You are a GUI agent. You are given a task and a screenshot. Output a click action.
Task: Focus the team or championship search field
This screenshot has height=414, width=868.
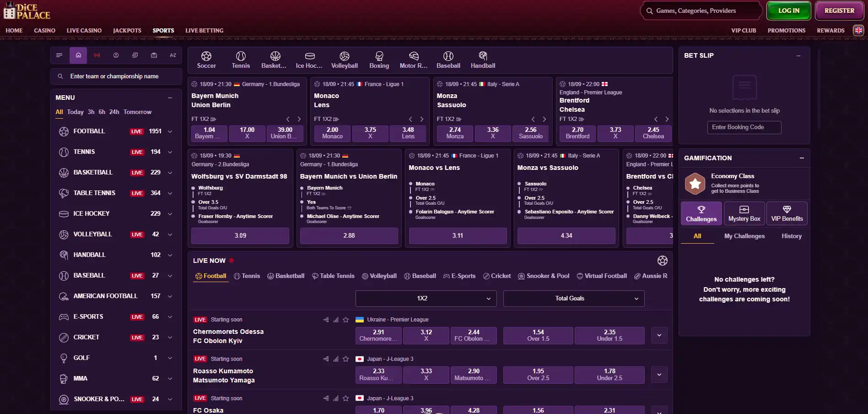[x=116, y=76]
